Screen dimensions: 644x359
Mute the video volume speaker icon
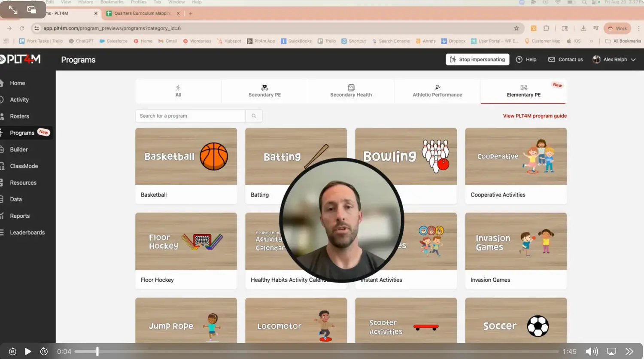point(591,351)
